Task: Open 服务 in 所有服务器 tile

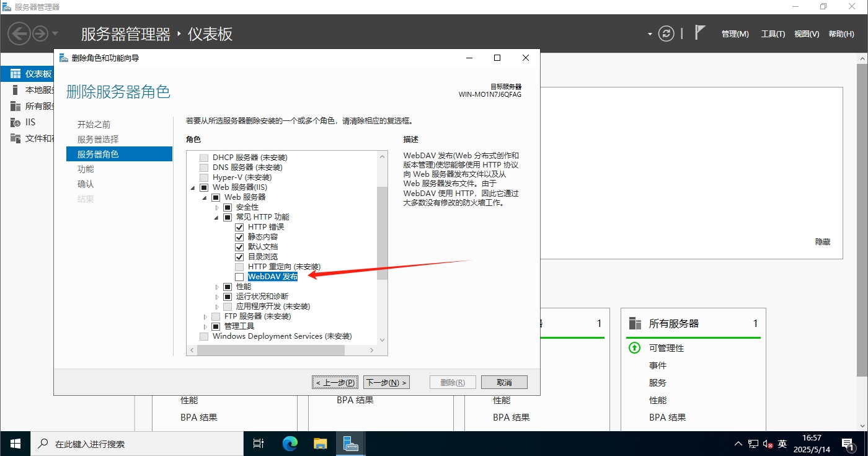Action: (658, 383)
